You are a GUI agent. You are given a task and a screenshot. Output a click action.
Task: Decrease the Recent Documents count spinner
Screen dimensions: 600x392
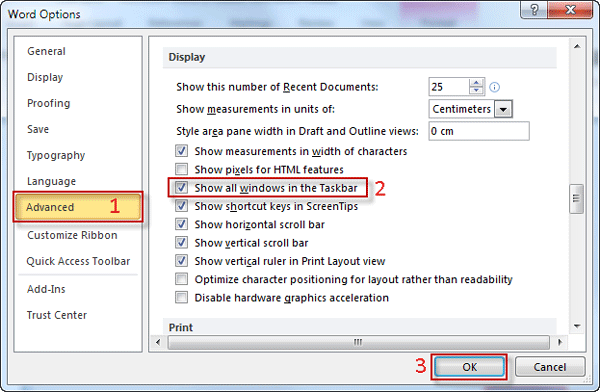point(476,91)
